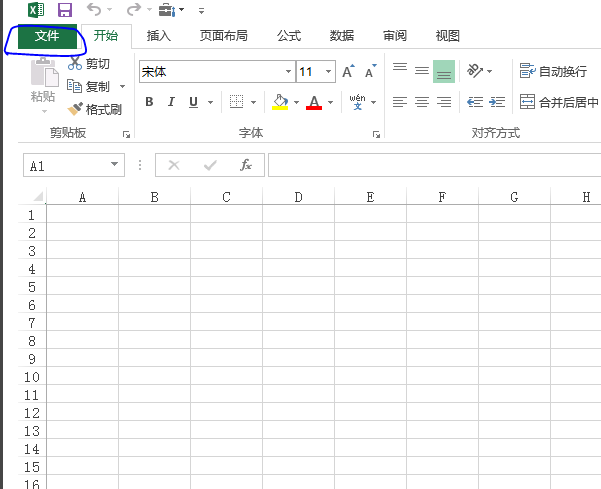Increase indent icon

click(x=497, y=102)
